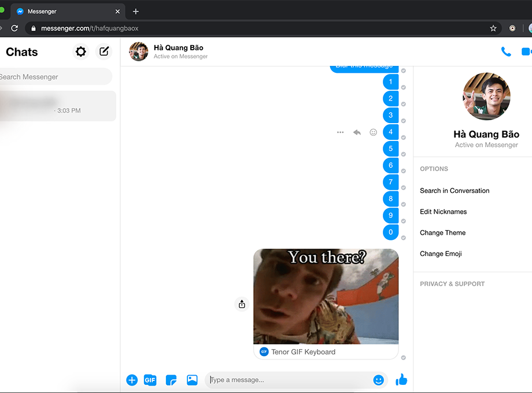This screenshot has height=393, width=532.
Task: Click the browser extension icon
Action: (512, 28)
